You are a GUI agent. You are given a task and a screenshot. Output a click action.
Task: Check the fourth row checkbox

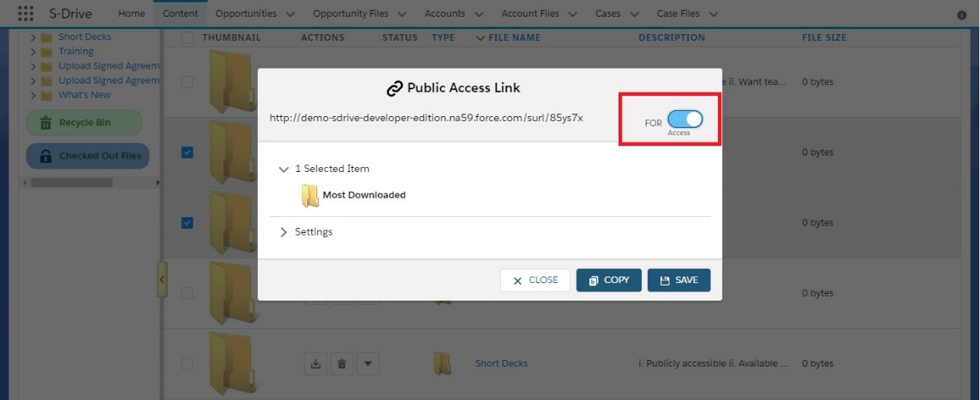(x=187, y=292)
